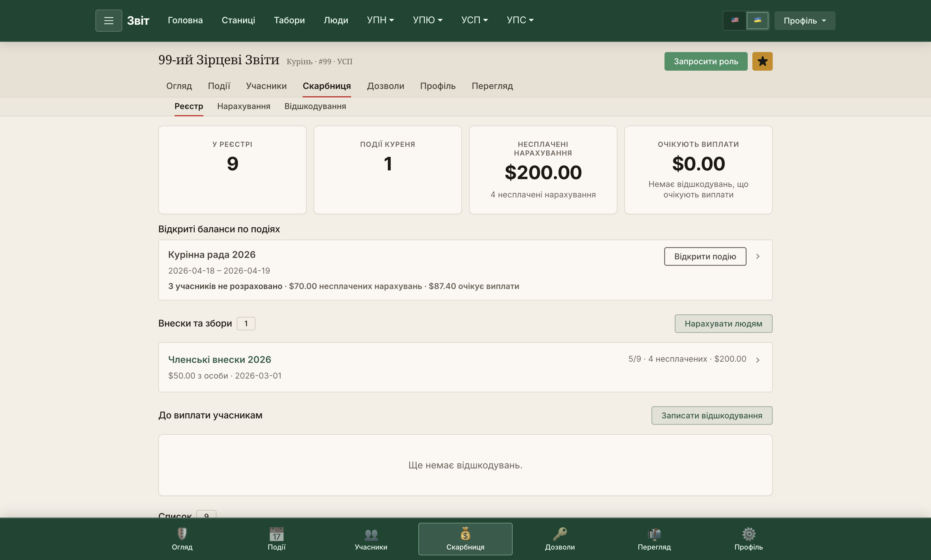
Task: Click the 4 несплачені нарахування caption
Action: (x=543, y=194)
